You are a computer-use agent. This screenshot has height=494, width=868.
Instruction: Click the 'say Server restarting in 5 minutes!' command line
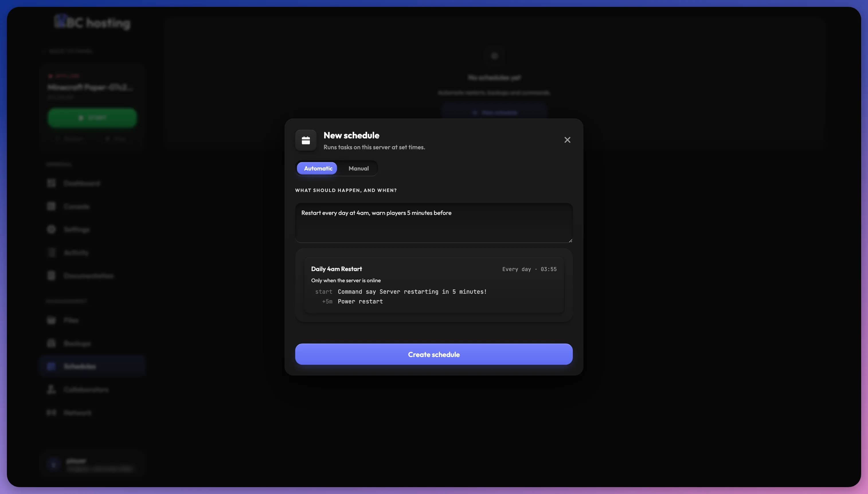(412, 291)
